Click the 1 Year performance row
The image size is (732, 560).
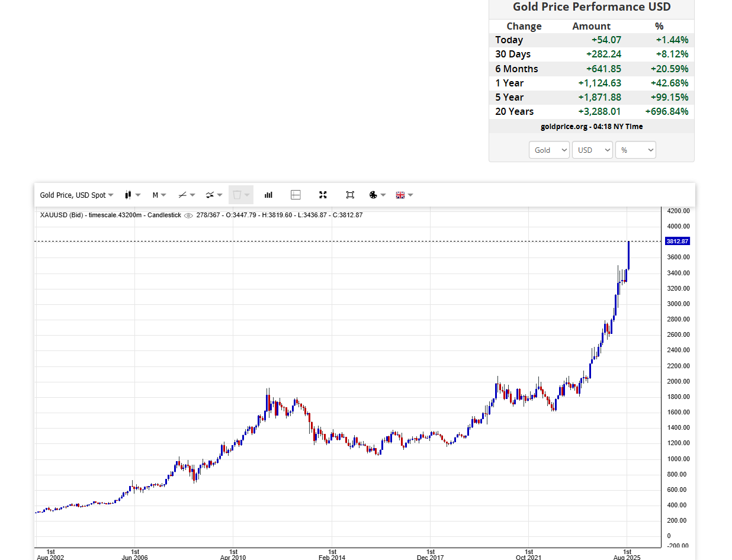click(591, 83)
